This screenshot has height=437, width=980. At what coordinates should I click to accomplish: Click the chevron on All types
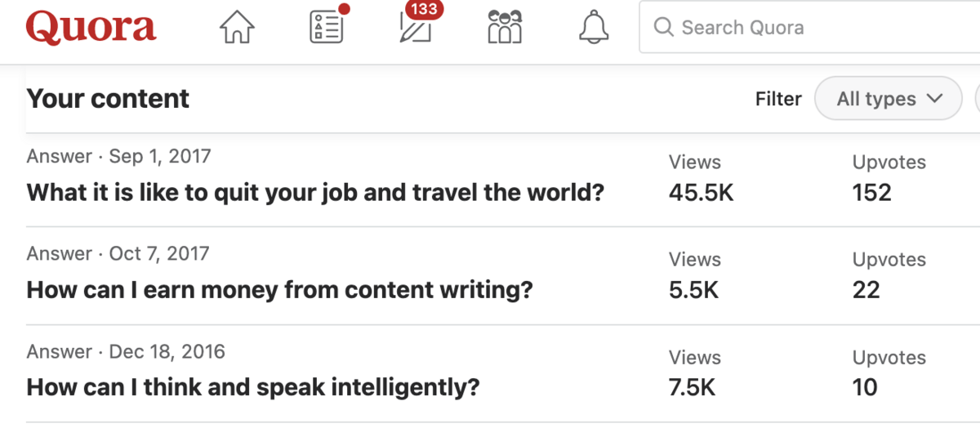(934, 99)
